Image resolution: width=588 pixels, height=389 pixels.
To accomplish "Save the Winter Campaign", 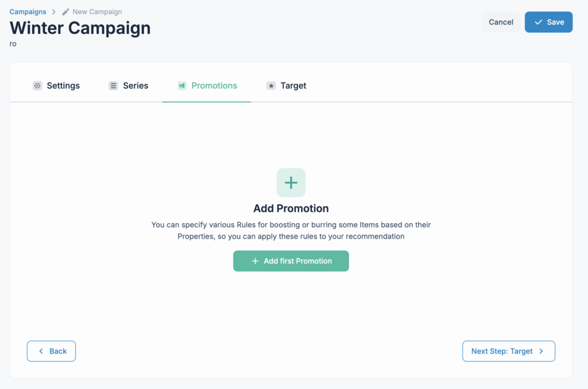I will point(548,22).
